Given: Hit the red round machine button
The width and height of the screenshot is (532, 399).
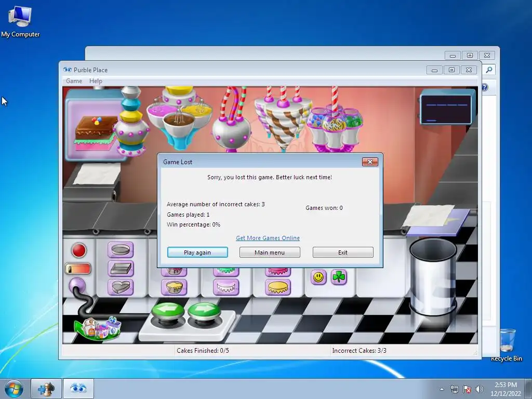Looking at the screenshot, I should coord(79,250).
